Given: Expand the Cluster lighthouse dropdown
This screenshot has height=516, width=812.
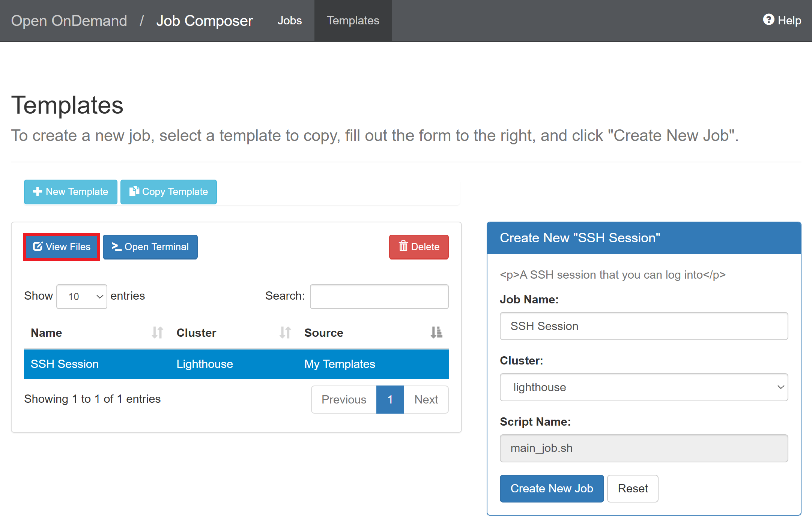Looking at the screenshot, I should click(644, 387).
